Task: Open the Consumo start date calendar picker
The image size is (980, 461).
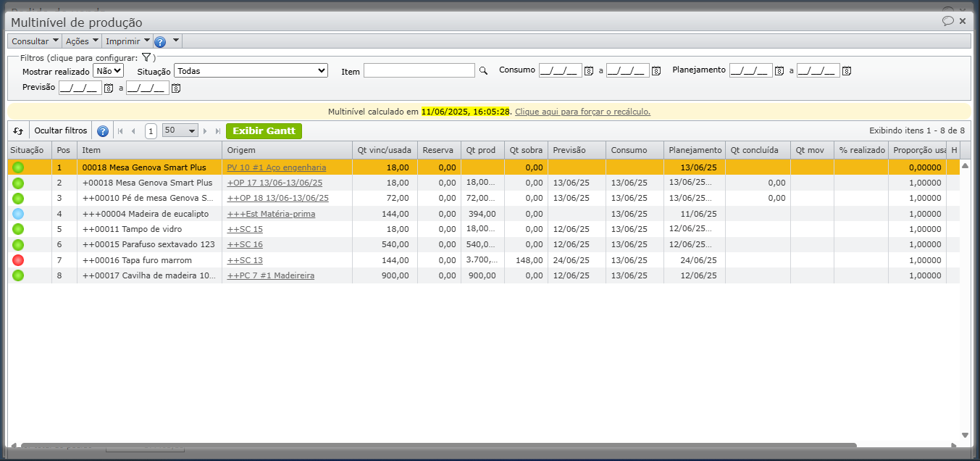Action: pos(589,71)
